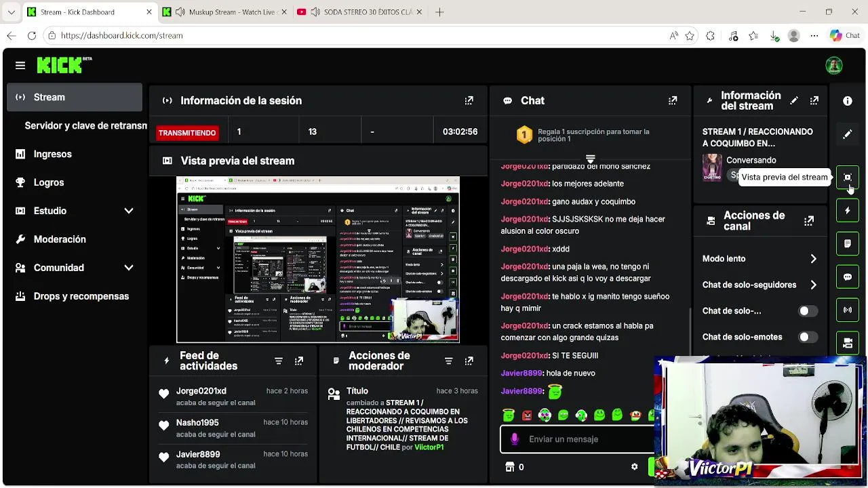This screenshot has width=868, height=488.
Task: Click the stream preview thumbnail
Action: [x=318, y=260]
